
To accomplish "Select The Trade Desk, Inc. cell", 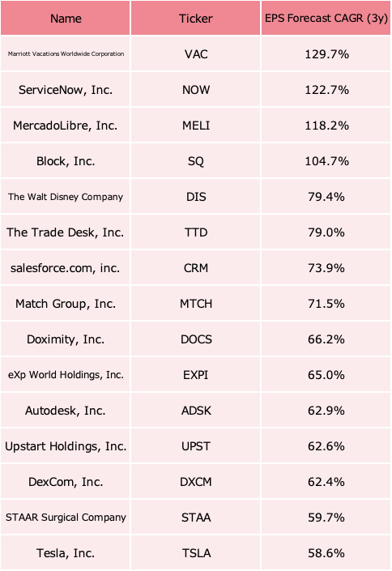I will pos(66,232).
